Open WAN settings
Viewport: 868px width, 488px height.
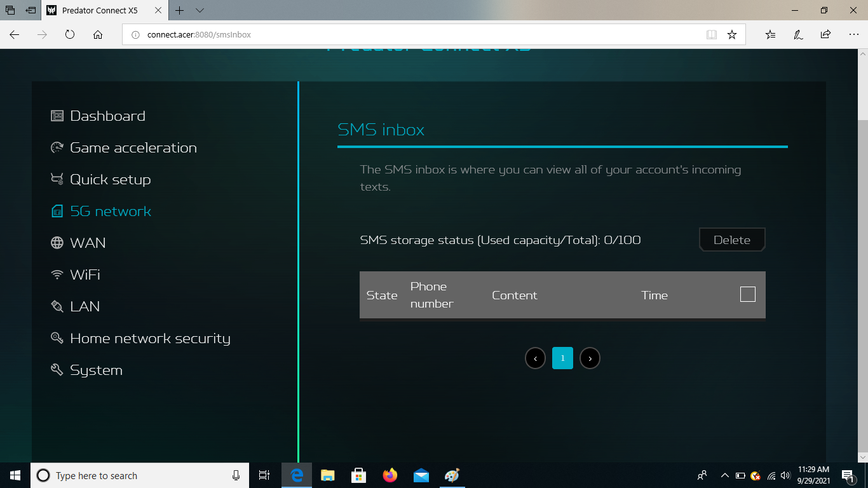click(88, 243)
